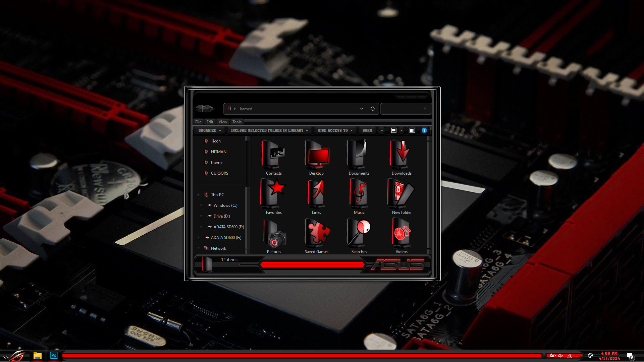Open the Music folder icon

pos(359,194)
